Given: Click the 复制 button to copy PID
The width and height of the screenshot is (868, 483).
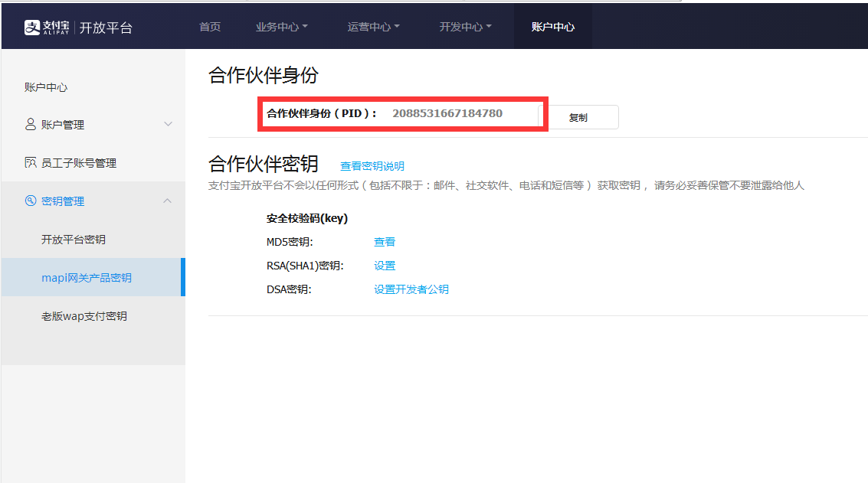Looking at the screenshot, I should [580, 117].
